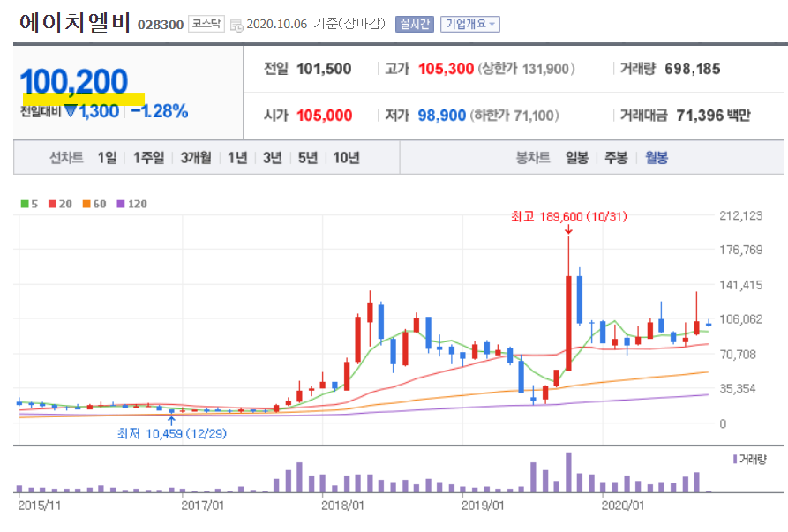Screen dimensions: 788x532
Task: Click the 최고 189,600 (10/31) marker
Action: point(569,216)
